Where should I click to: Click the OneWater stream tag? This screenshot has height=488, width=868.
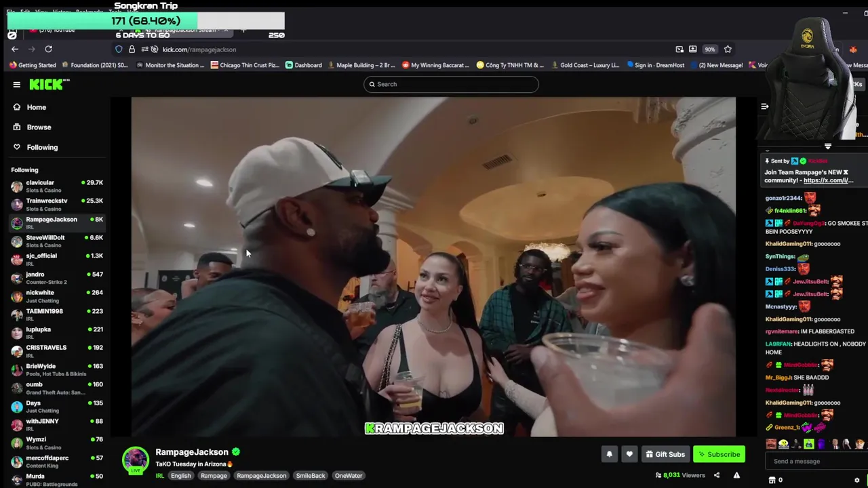(349, 476)
